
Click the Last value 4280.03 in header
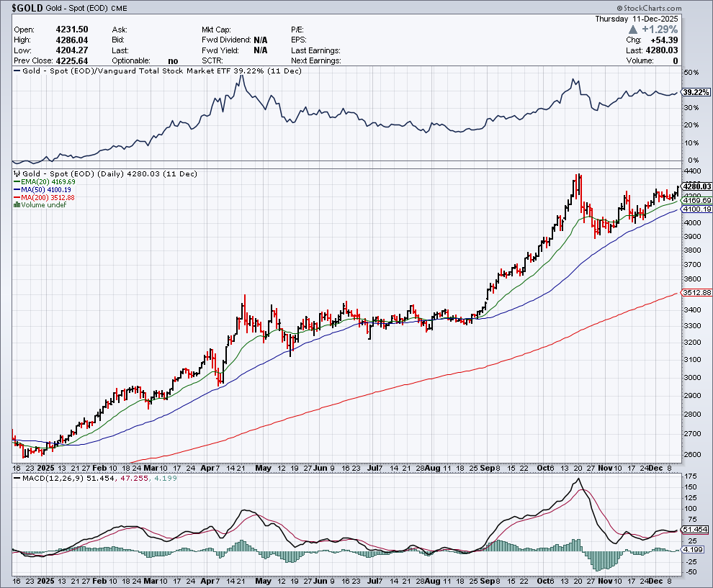pos(662,50)
